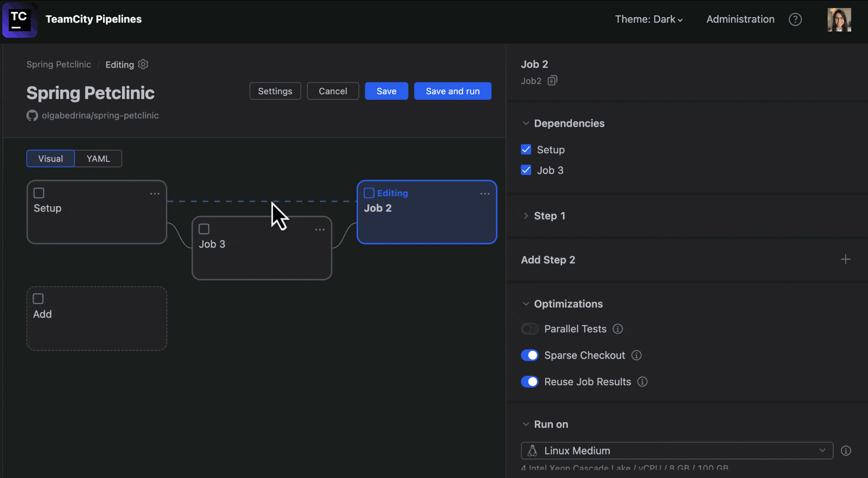The image size is (868, 478).
Task: Show info for Reuse Job Results
Action: pyautogui.click(x=642, y=382)
